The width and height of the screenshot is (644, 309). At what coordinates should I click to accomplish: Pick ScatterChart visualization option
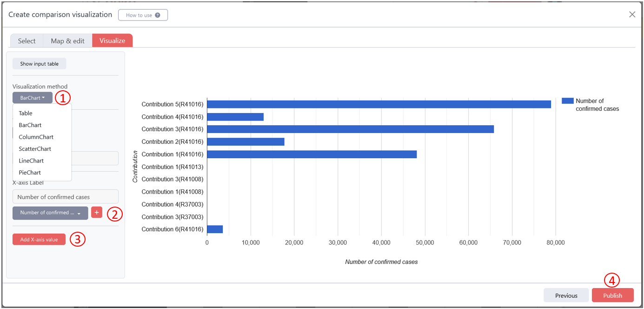coord(35,149)
